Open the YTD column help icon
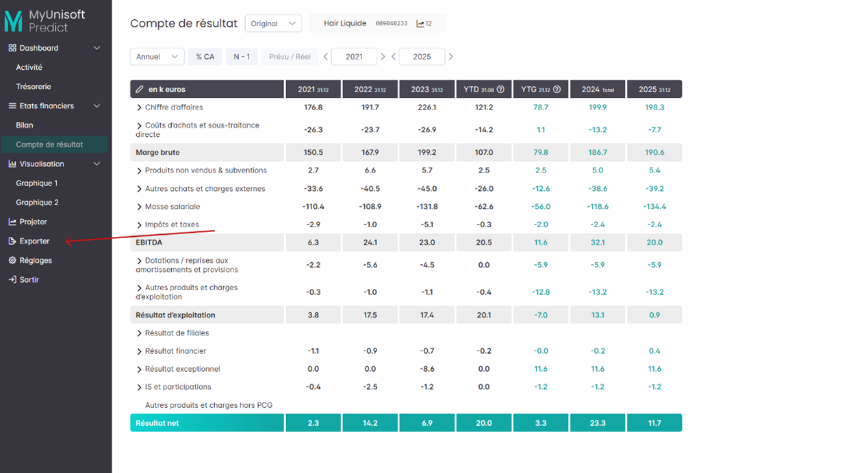 coord(500,90)
